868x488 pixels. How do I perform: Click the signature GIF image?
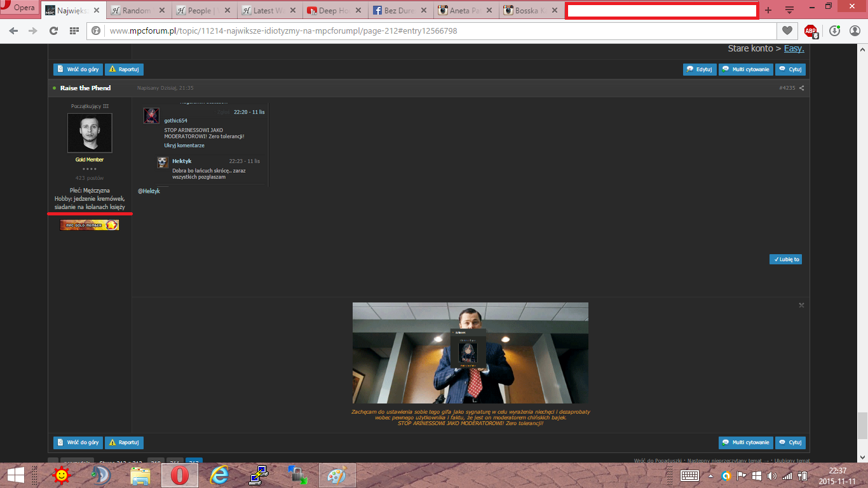[x=470, y=353]
